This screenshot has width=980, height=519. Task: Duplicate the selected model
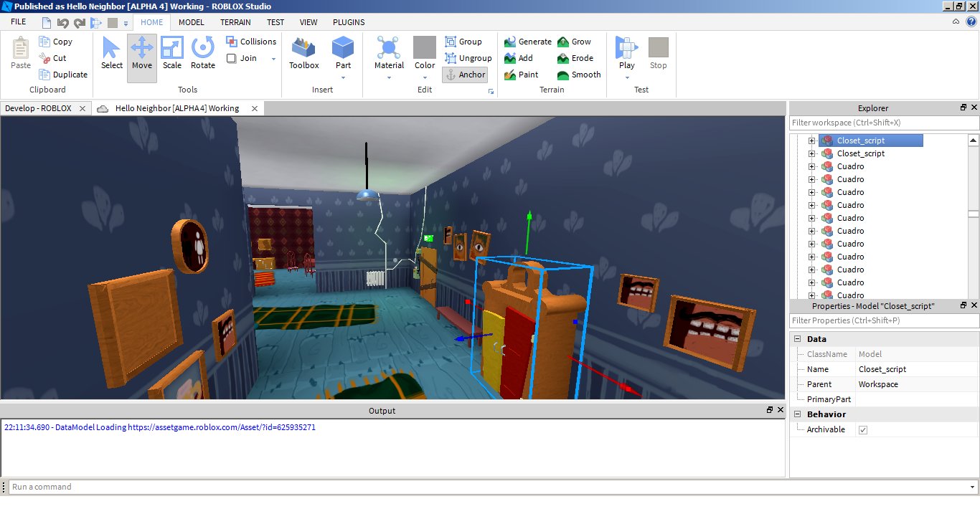pyautogui.click(x=63, y=75)
